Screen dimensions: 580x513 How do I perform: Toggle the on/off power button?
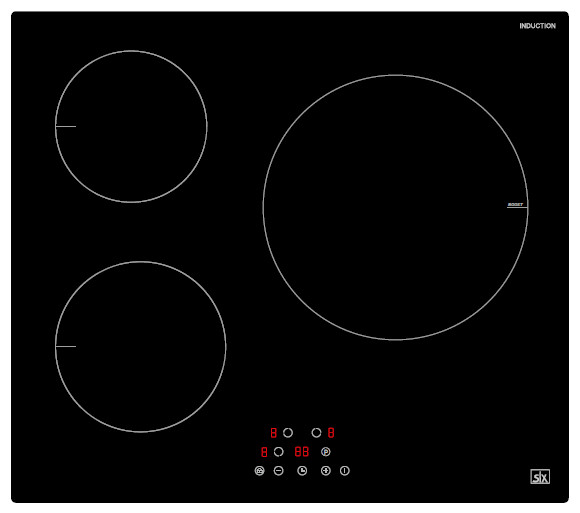(345, 470)
